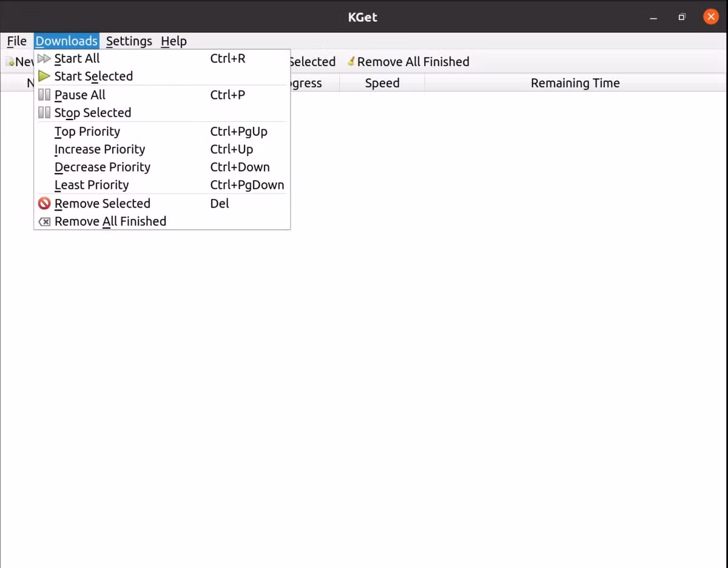The image size is (728, 568).
Task: Click the Pause All pause icon
Action: (44, 95)
